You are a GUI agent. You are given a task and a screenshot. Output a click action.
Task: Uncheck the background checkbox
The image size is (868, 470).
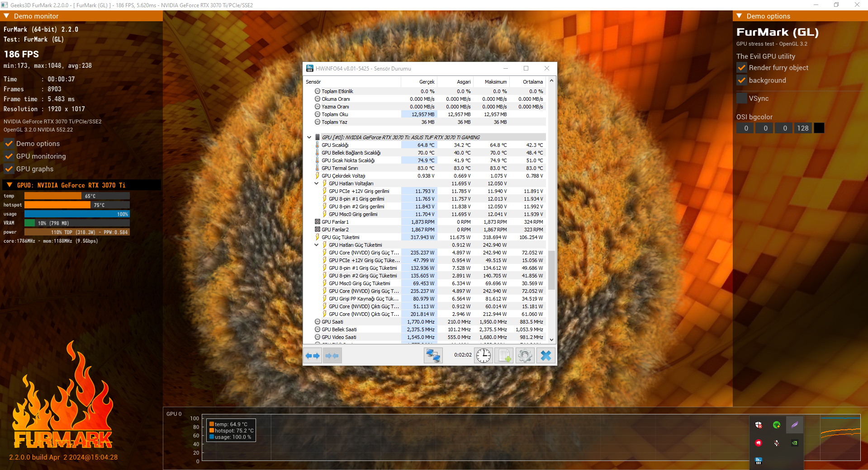point(741,80)
